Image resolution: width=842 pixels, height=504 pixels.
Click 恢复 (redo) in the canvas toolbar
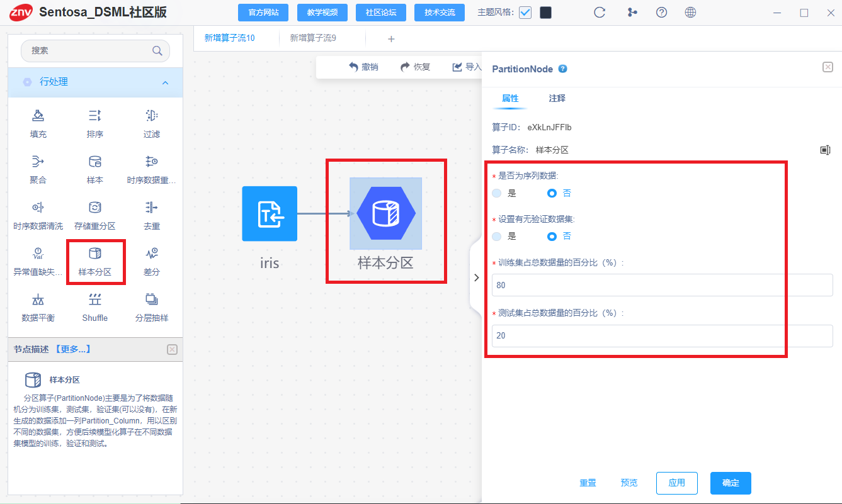pos(415,67)
